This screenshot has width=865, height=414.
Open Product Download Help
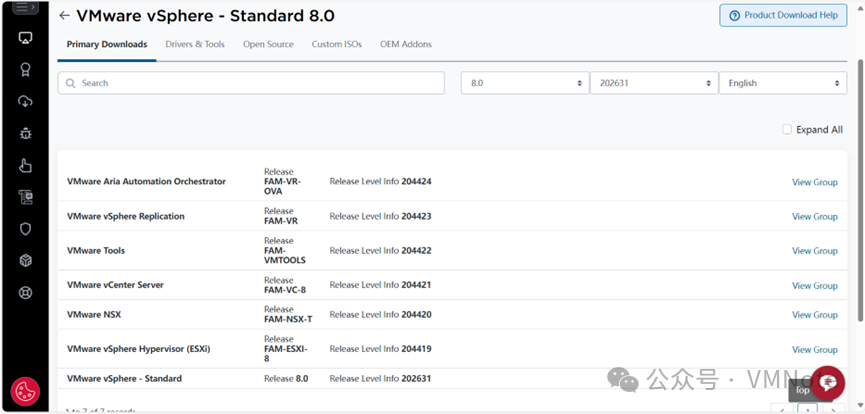pyautogui.click(x=783, y=15)
